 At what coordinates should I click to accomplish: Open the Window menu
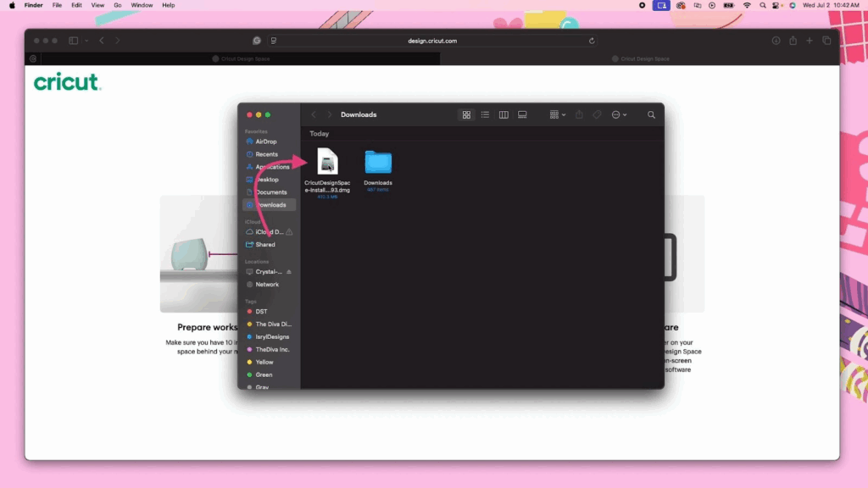pyautogui.click(x=142, y=5)
